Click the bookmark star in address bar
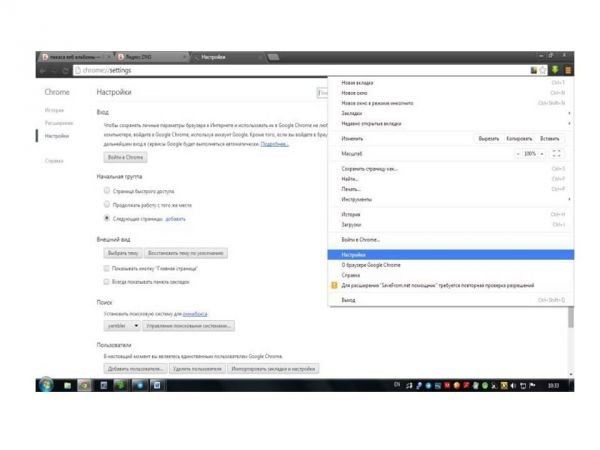This screenshot has height=450, width=600. (545, 70)
